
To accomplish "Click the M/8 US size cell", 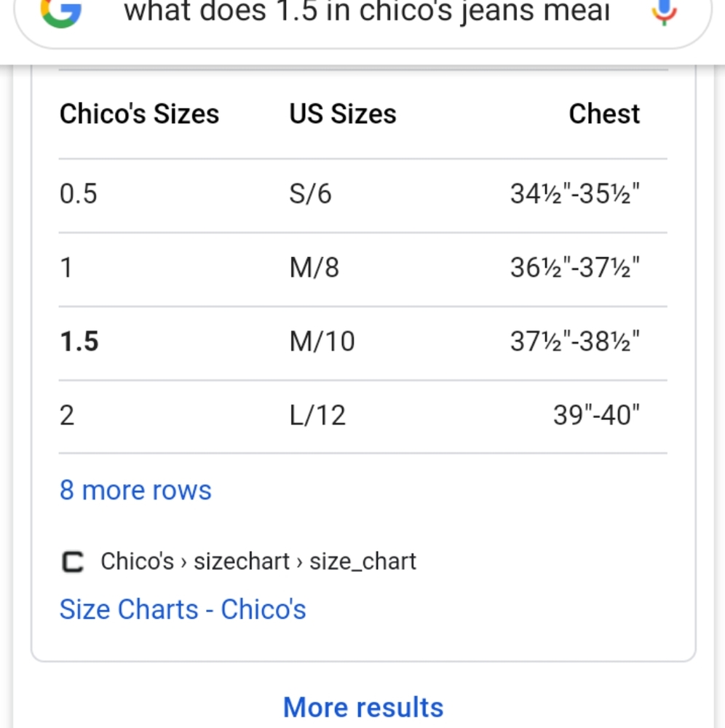I will click(314, 269).
